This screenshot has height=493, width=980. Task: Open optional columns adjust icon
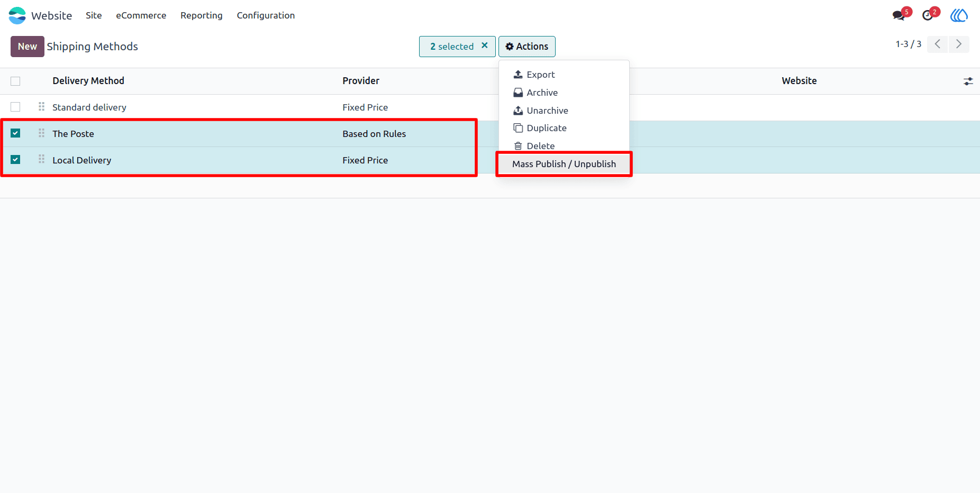[x=968, y=81]
